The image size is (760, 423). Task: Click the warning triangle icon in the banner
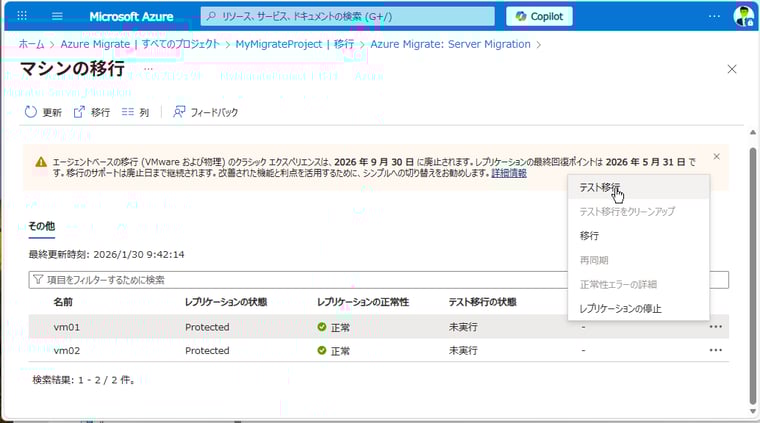coord(41,162)
